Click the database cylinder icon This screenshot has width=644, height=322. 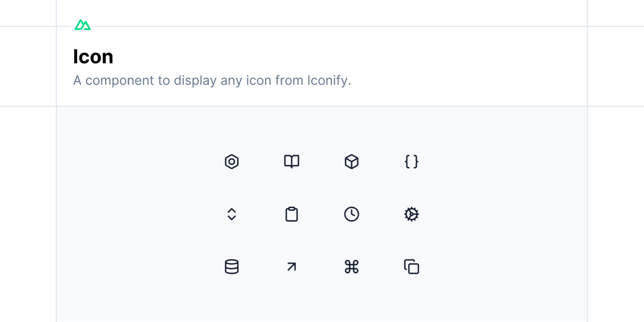pyautogui.click(x=231, y=267)
